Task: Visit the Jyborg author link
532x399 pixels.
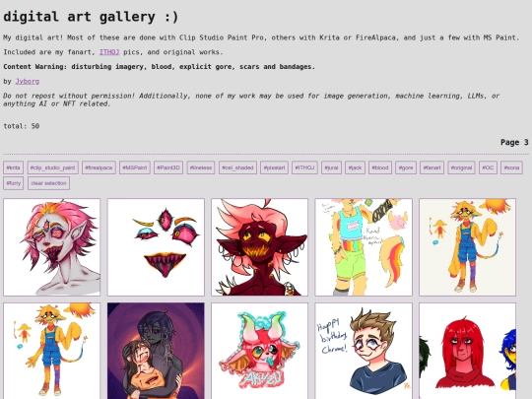Action: [28, 82]
